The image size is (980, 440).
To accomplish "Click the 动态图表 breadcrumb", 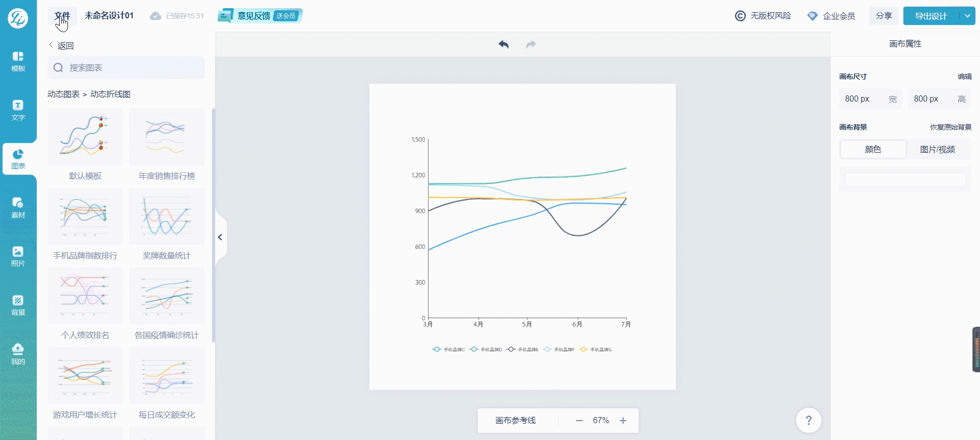I will tap(63, 94).
